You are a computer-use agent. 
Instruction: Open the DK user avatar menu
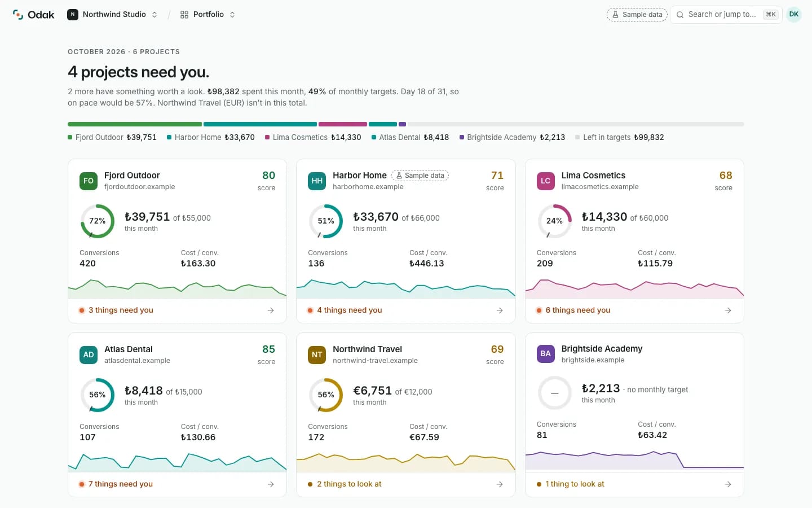point(794,15)
